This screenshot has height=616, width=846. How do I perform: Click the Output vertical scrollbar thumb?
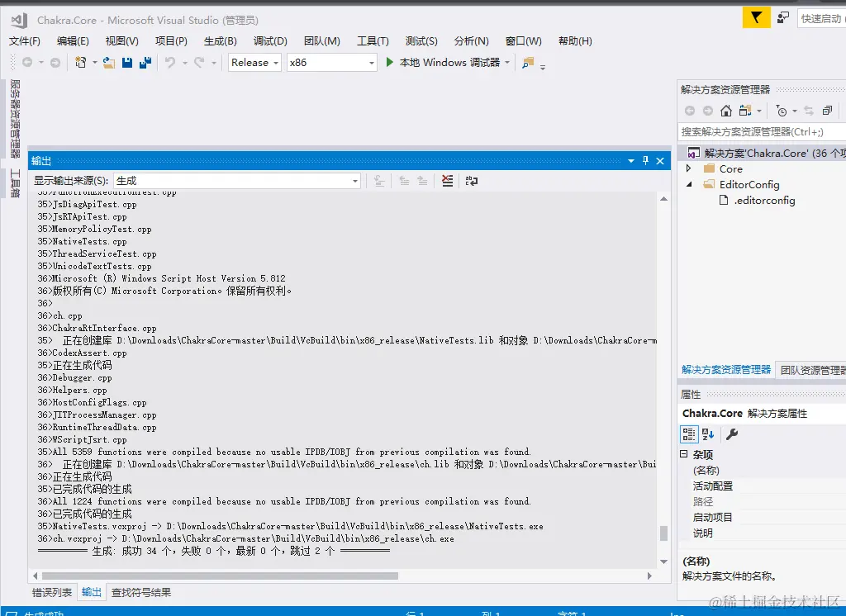tap(663, 533)
